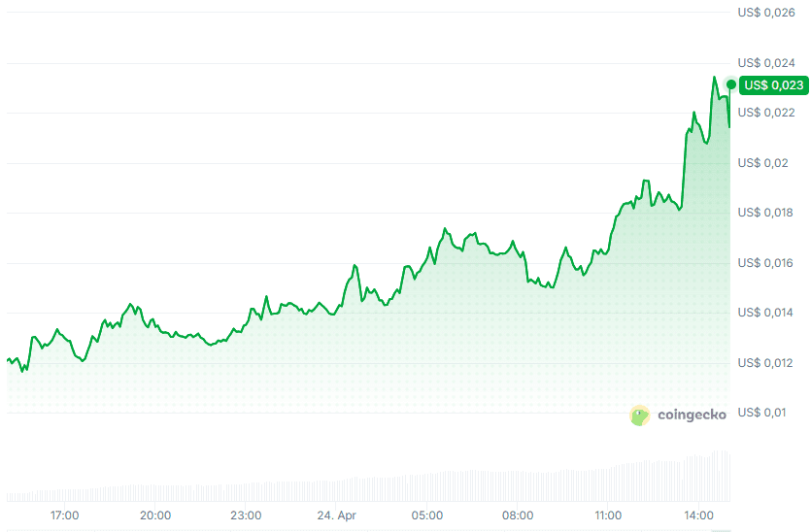The width and height of the screenshot is (811, 532).
Task: Click the US$ 0,014 price axis label
Action: 766,313
